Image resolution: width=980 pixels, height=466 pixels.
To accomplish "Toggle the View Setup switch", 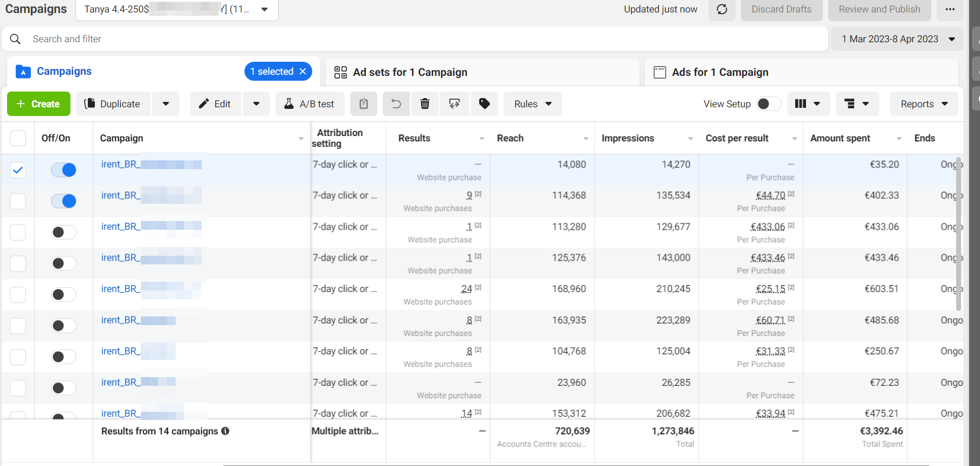I will pos(769,103).
